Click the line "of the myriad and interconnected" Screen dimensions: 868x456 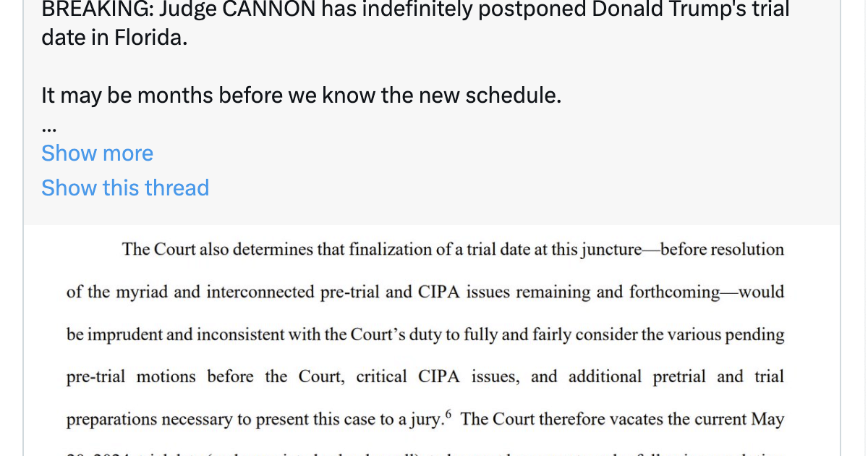click(x=425, y=292)
